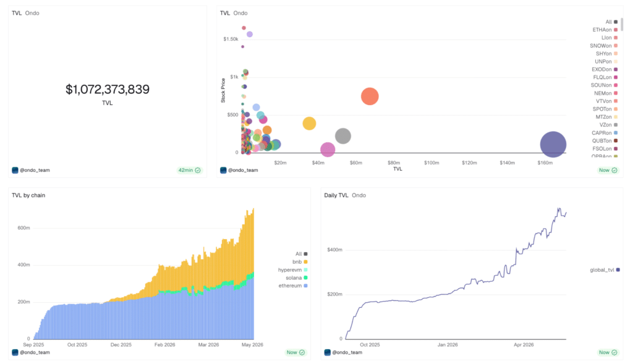The image size is (633, 364).
Task: Click the Now status badge in Daily TVL panel
Action: (x=608, y=352)
